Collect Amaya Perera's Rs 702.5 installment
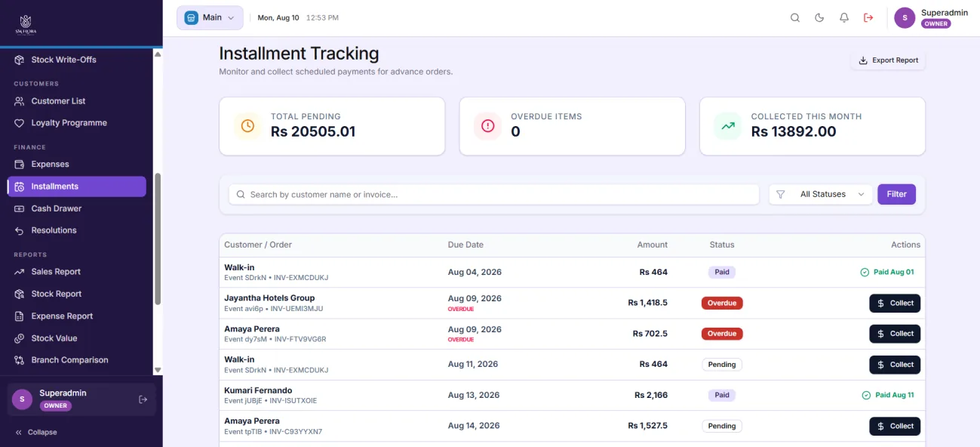980x447 pixels. (895, 334)
